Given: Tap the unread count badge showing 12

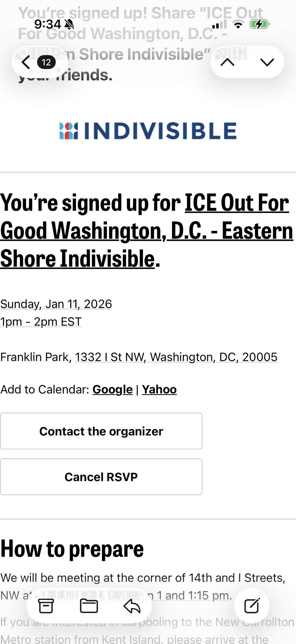Looking at the screenshot, I should (46, 62).
